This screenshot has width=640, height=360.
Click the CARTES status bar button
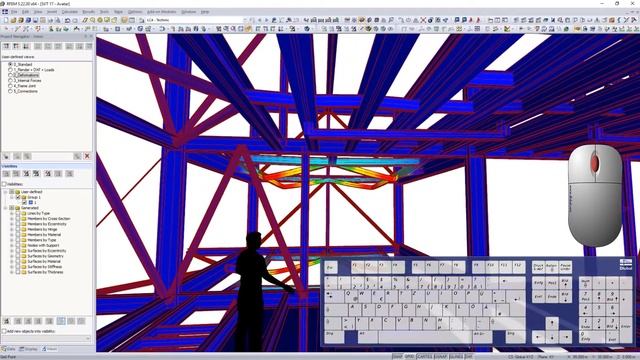424,357
